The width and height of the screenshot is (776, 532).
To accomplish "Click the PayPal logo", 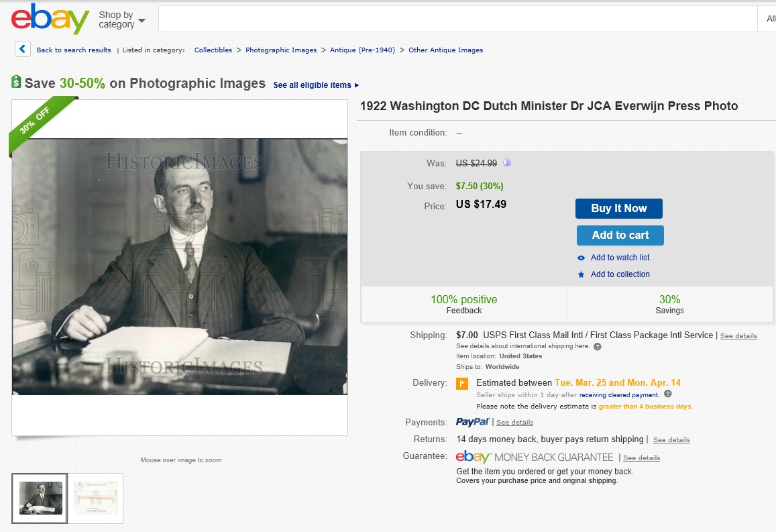I will (x=473, y=422).
